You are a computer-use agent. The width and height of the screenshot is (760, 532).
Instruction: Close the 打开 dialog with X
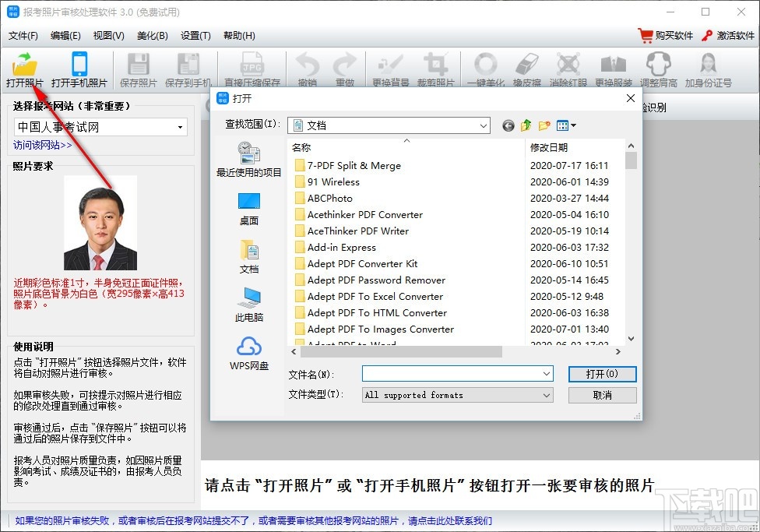631,98
